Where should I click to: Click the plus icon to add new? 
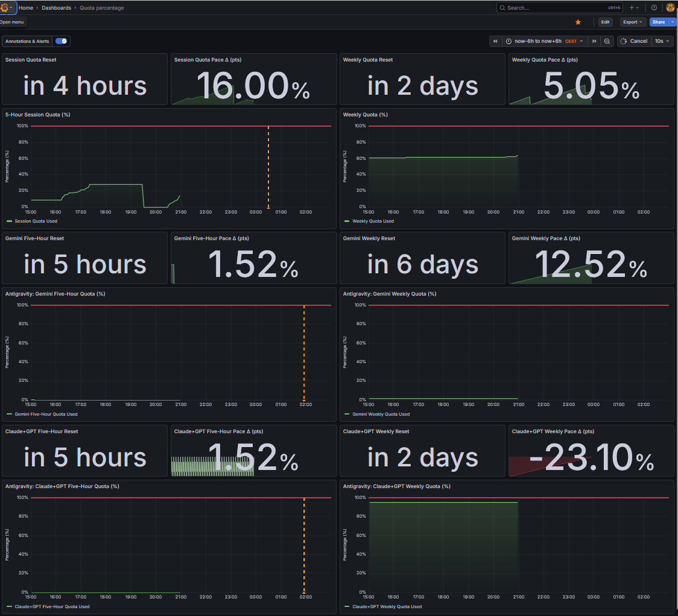pyautogui.click(x=634, y=8)
